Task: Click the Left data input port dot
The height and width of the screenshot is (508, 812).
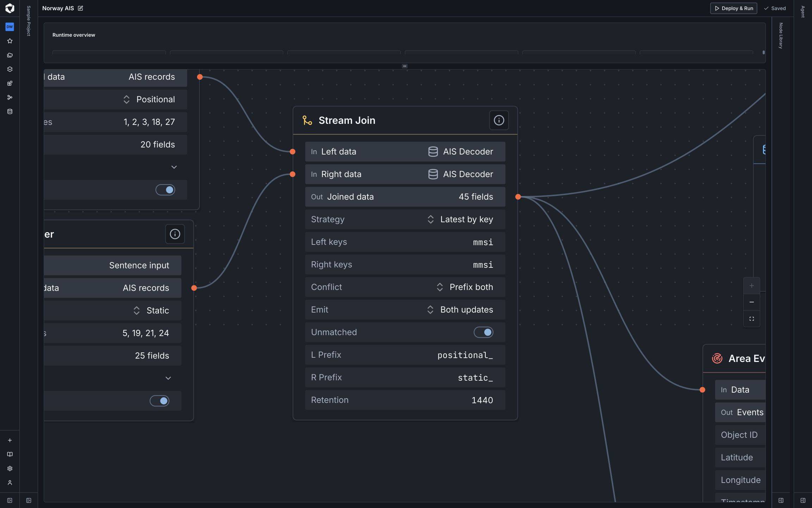Action: 293,152
